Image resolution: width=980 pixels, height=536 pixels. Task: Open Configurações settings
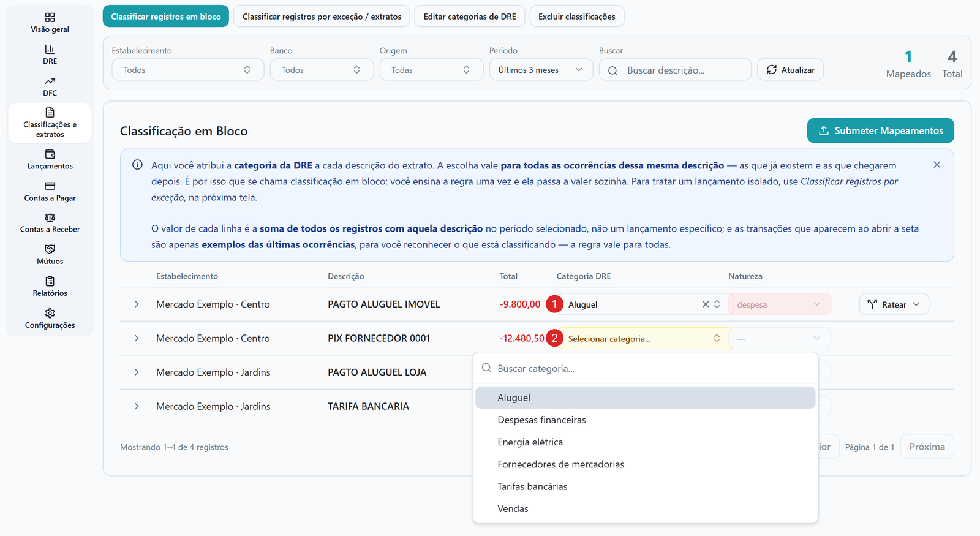pyautogui.click(x=50, y=319)
